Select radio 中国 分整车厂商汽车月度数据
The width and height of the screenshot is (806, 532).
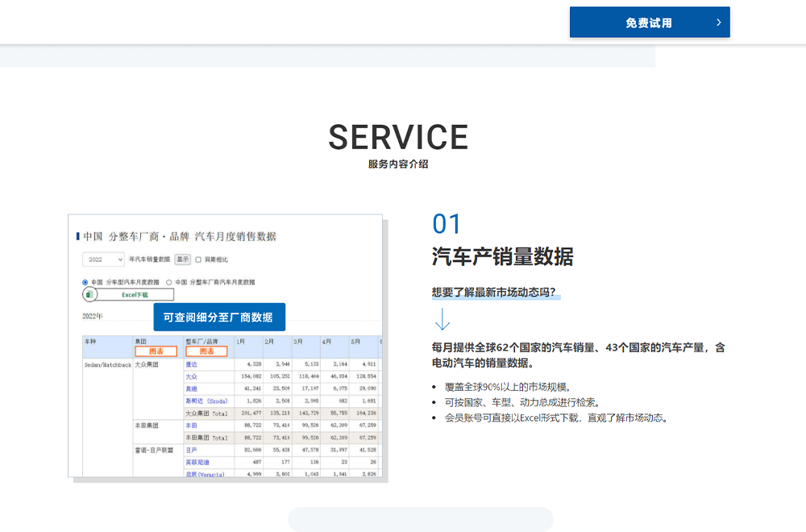coord(168,282)
